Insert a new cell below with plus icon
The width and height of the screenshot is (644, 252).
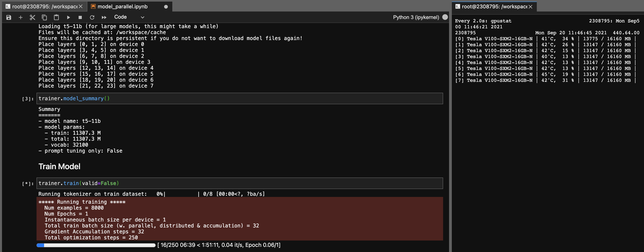click(20, 17)
